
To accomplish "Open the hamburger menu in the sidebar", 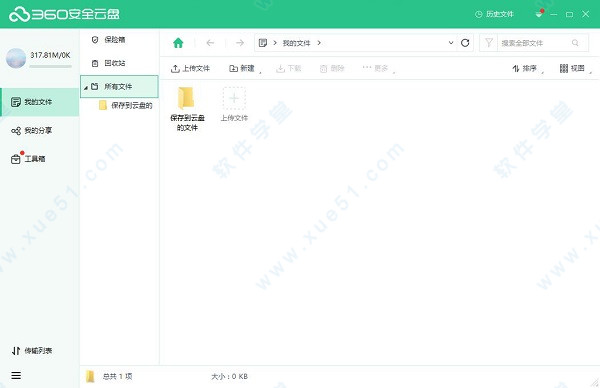I will [16, 375].
